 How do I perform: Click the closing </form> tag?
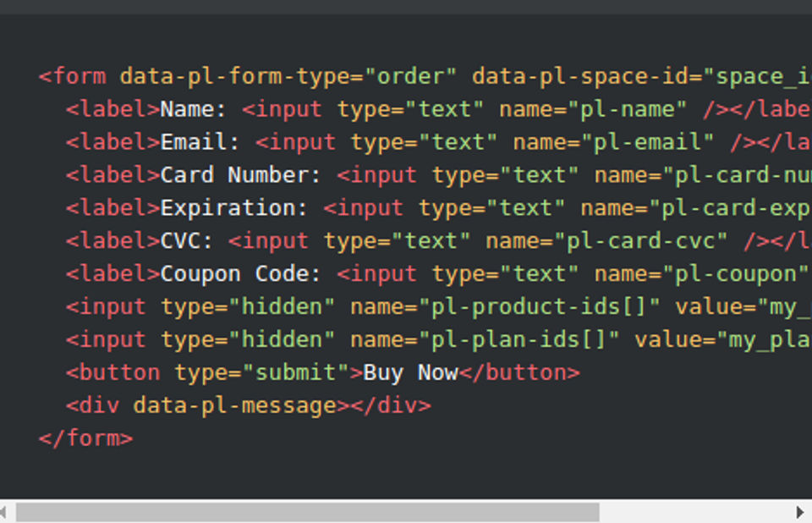point(85,438)
